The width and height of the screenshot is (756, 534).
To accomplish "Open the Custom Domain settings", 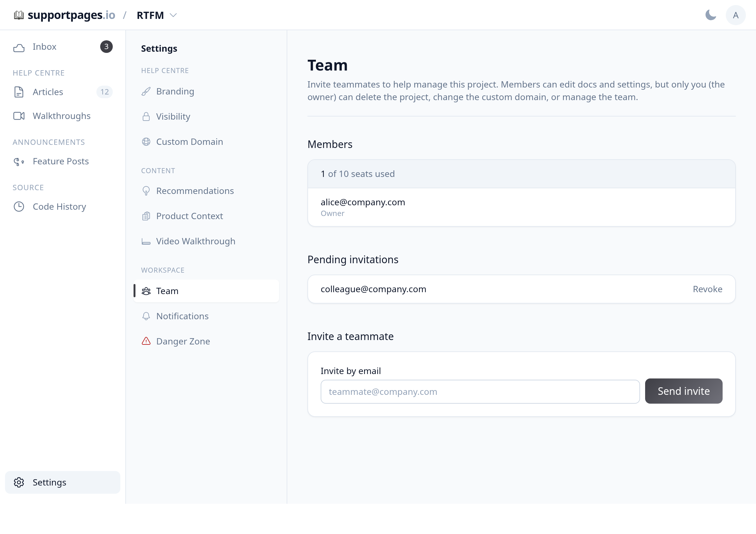I will 206,142.
